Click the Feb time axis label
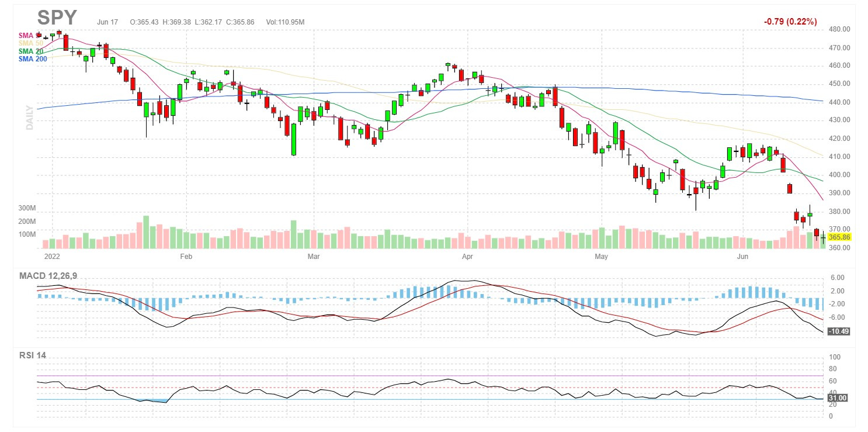 [186, 256]
